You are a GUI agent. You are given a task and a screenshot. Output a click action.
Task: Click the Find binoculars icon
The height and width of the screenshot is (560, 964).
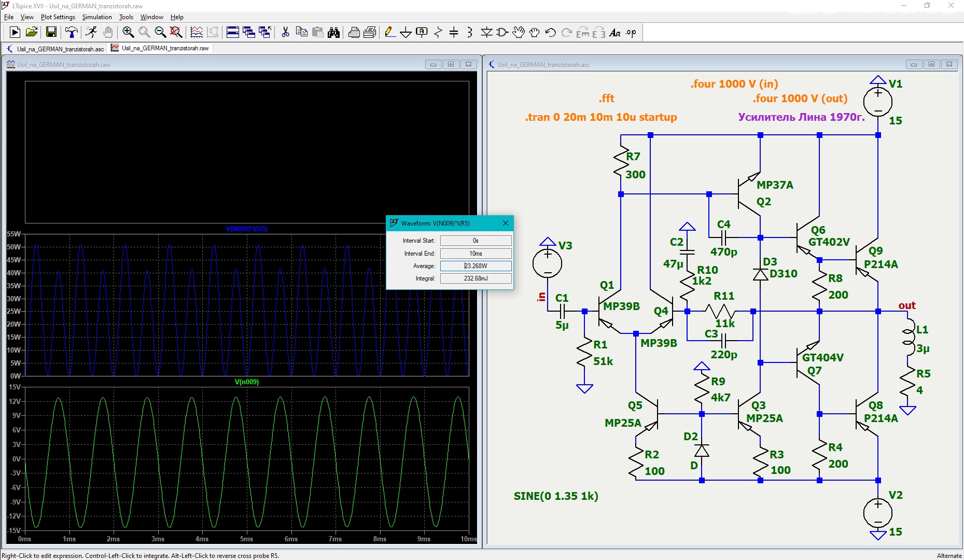[334, 33]
